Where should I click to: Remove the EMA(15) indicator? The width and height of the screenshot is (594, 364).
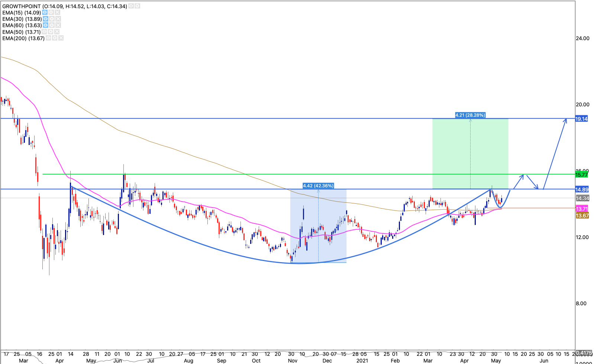tap(58, 13)
